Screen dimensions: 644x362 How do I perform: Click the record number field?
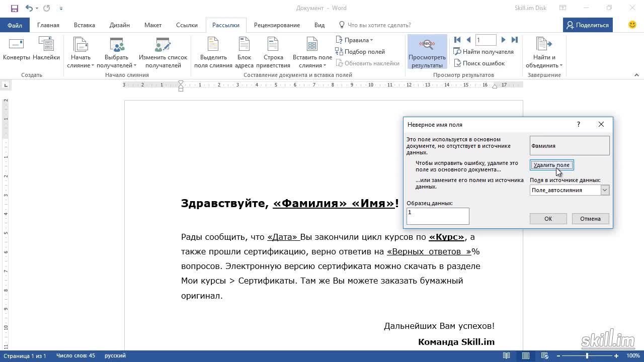pyautogui.click(x=486, y=40)
